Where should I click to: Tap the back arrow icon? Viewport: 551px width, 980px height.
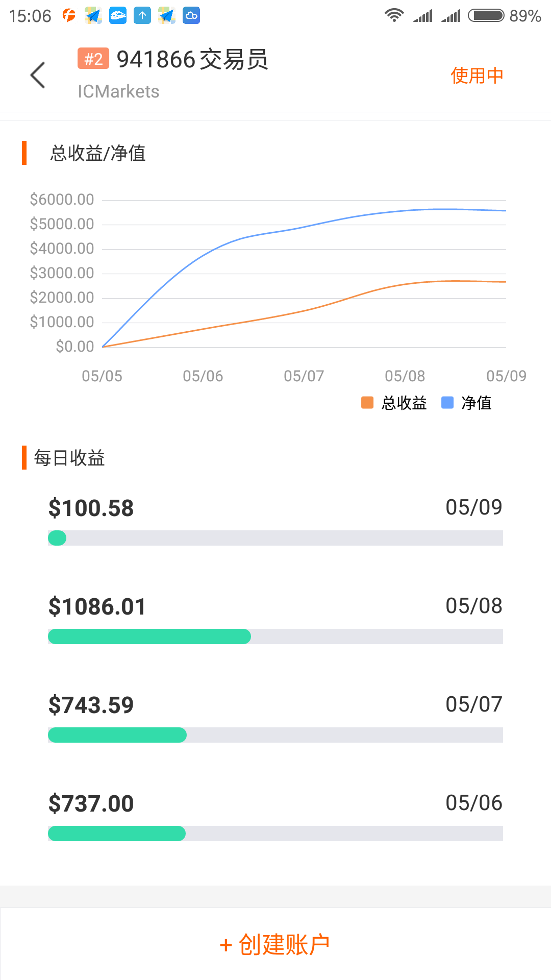(38, 75)
